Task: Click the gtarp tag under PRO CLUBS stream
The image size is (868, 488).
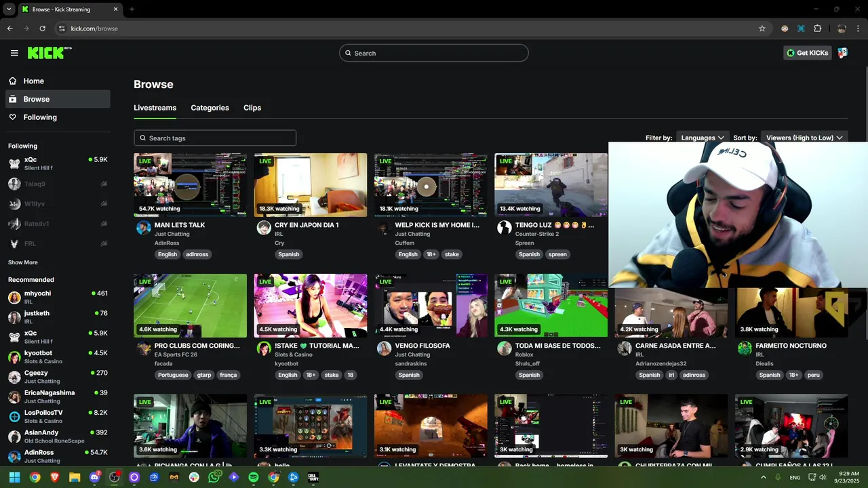Action: point(204,375)
